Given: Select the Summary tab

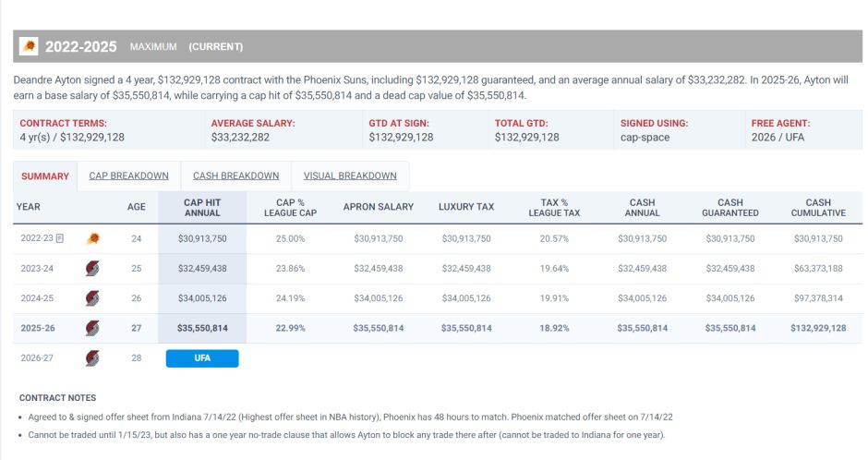Looking at the screenshot, I should point(45,176).
